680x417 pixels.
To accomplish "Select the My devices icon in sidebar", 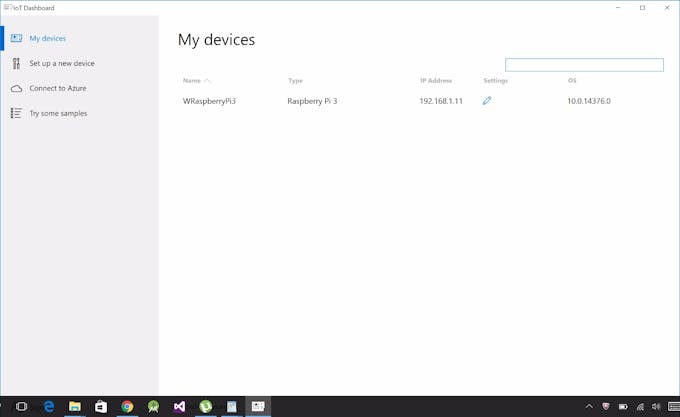I will tap(16, 38).
